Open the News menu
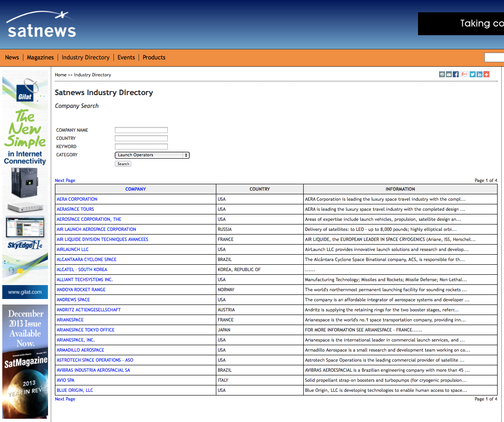Image resolution: width=504 pixels, height=422 pixels. (x=12, y=58)
